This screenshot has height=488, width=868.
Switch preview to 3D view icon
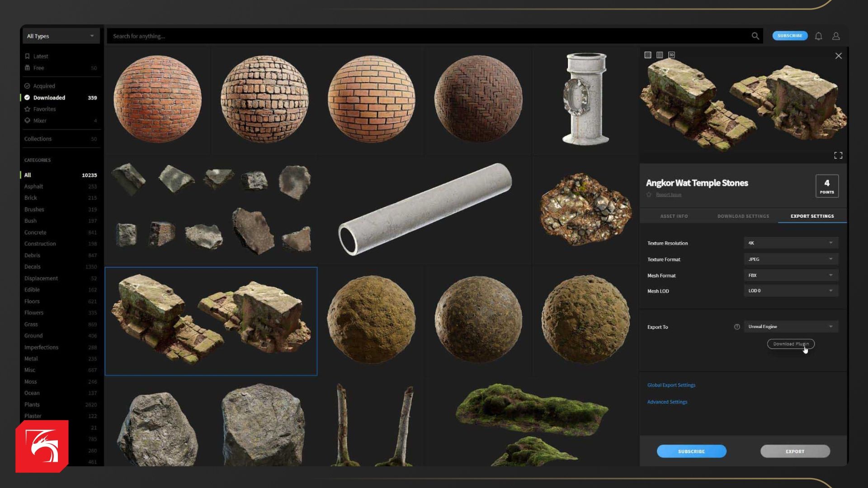(671, 55)
